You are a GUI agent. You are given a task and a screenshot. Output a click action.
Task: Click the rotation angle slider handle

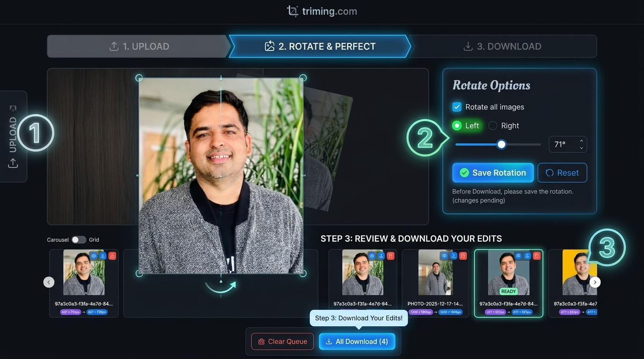(x=501, y=144)
